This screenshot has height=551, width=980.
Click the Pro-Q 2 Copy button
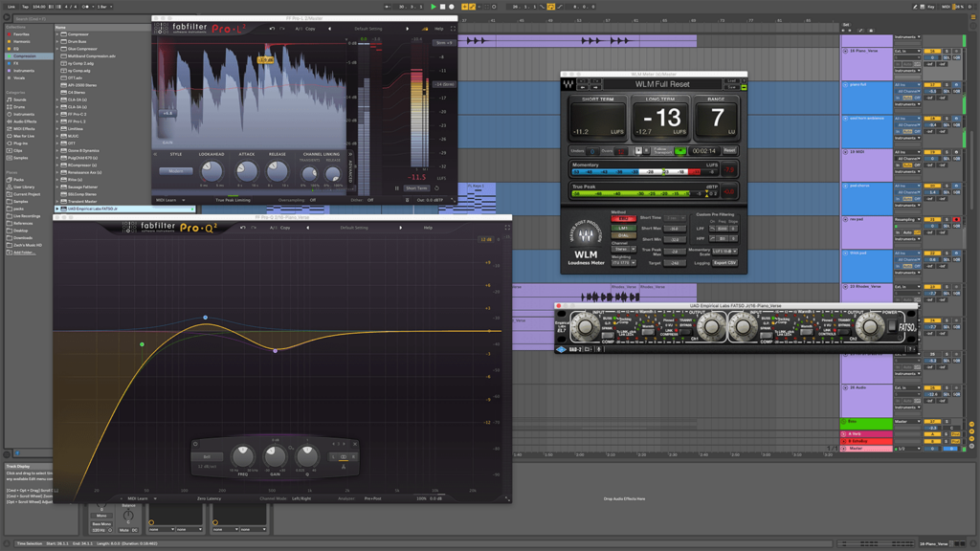coord(285,228)
